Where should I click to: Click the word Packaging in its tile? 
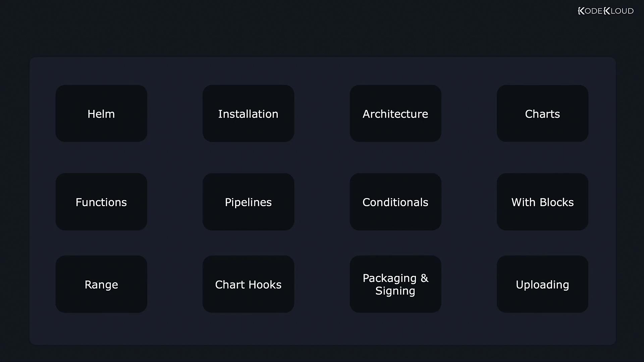(389, 278)
